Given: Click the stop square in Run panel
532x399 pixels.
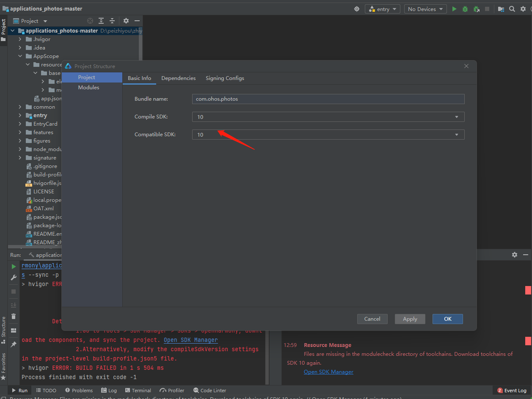Looking at the screenshot, I should 14,292.
